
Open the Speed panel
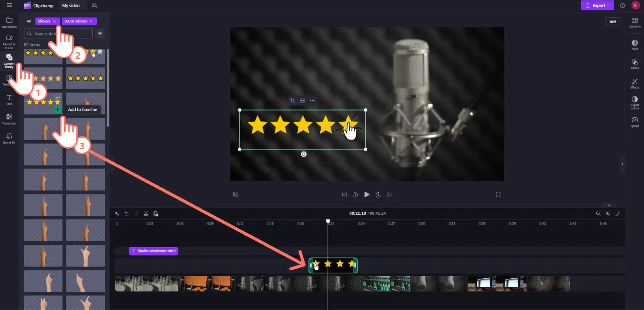(634, 122)
